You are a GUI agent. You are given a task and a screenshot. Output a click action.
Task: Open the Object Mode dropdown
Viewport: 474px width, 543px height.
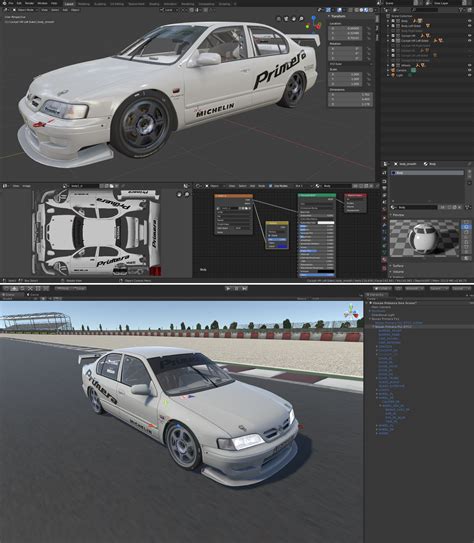coord(25,10)
